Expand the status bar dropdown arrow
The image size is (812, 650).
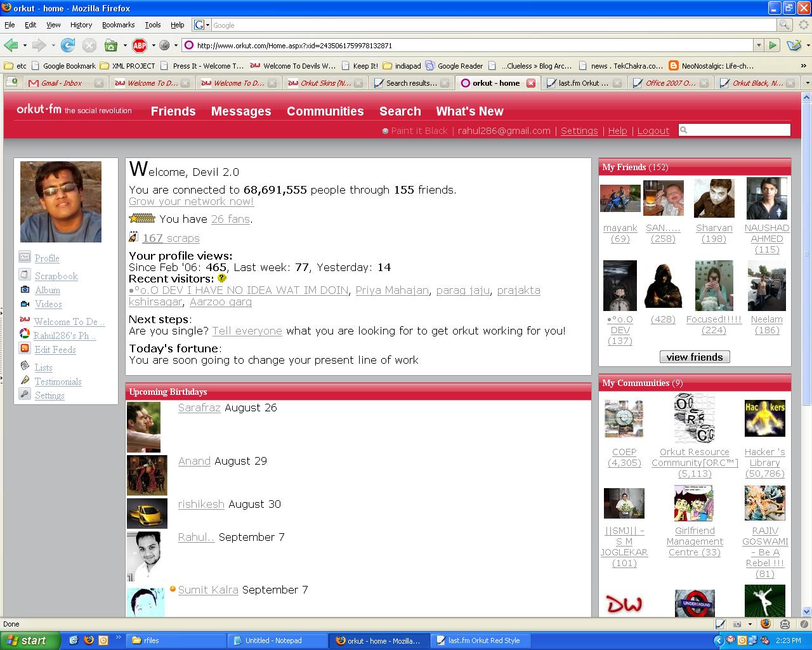(750, 624)
